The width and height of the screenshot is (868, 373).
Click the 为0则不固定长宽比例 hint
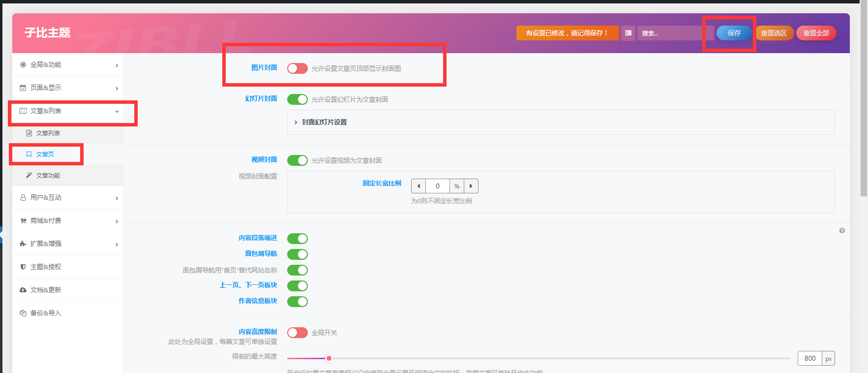[442, 201]
